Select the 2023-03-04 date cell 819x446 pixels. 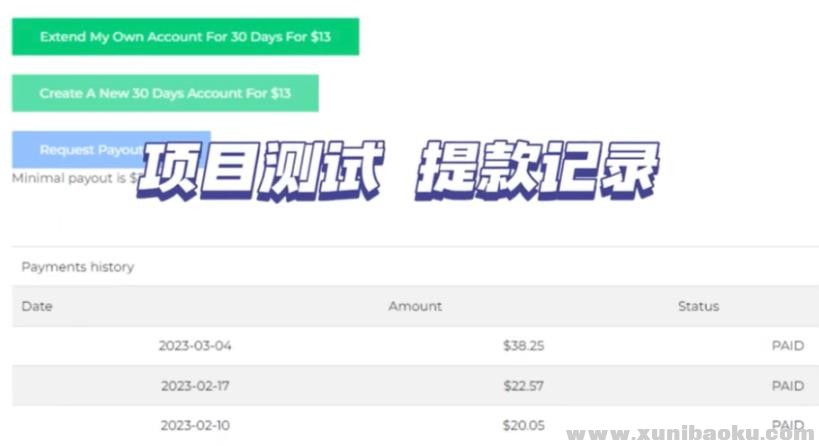pyautogui.click(x=195, y=346)
